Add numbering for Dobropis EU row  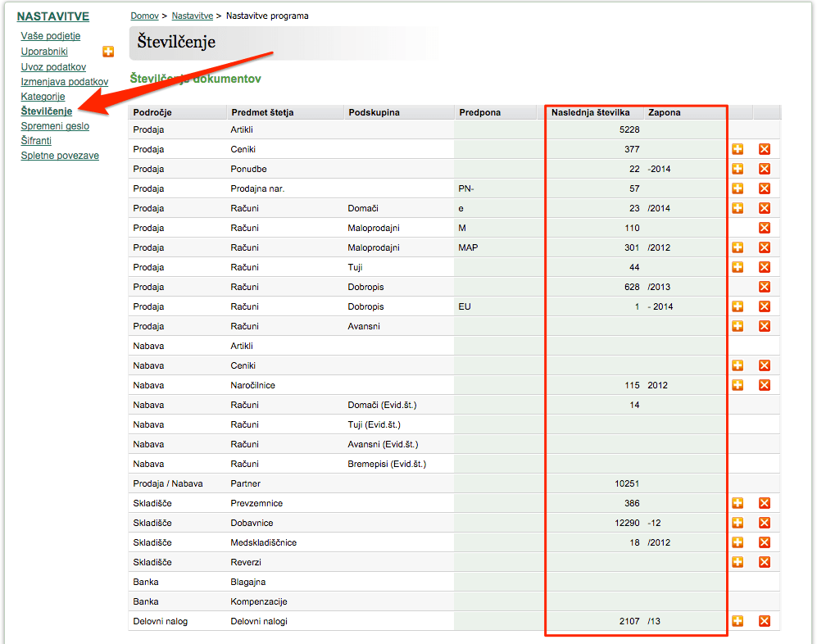738,306
